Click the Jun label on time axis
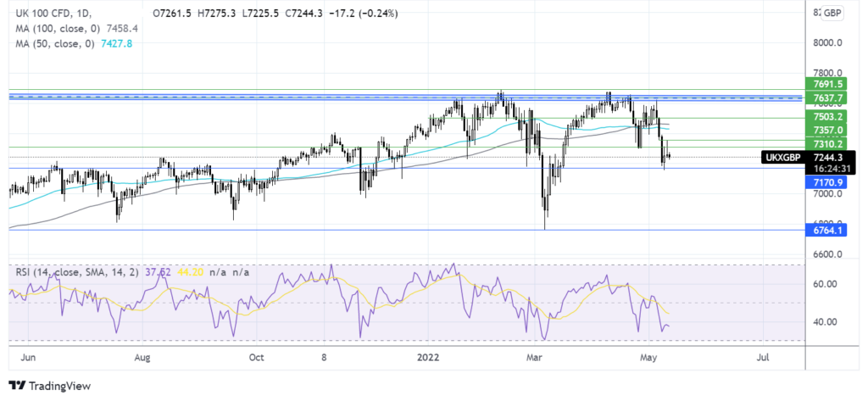The image size is (868, 401). tap(26, 357)
